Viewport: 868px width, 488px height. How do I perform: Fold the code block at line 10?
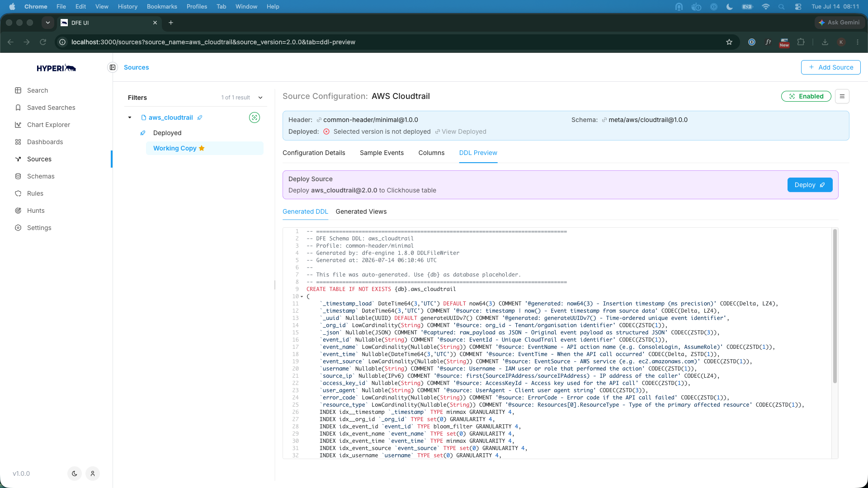pos(302,296)
